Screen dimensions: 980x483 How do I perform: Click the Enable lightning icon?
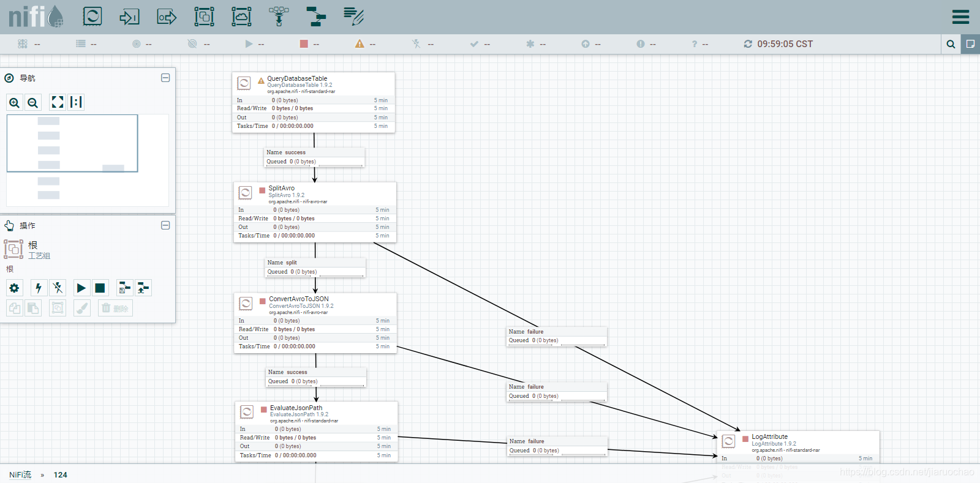39,288
